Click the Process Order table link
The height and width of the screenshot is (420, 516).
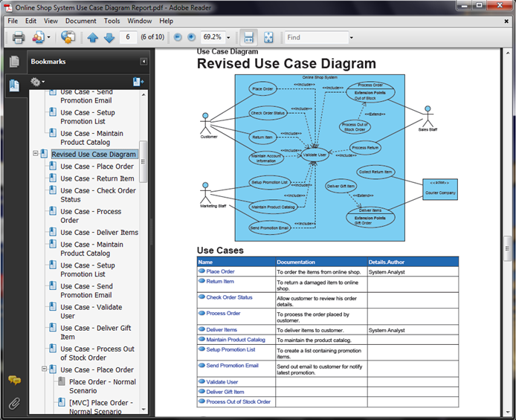point(223,314)
